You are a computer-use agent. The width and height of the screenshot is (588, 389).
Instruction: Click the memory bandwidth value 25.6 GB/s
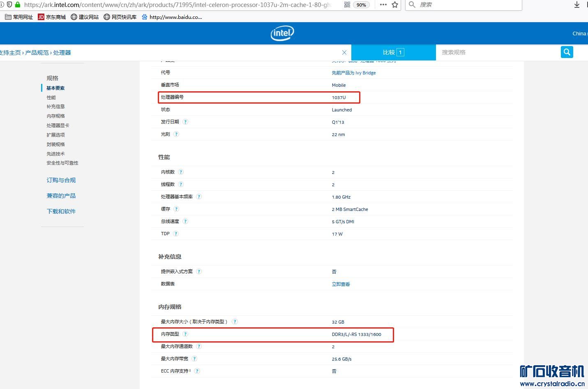(x=342, y=359)
